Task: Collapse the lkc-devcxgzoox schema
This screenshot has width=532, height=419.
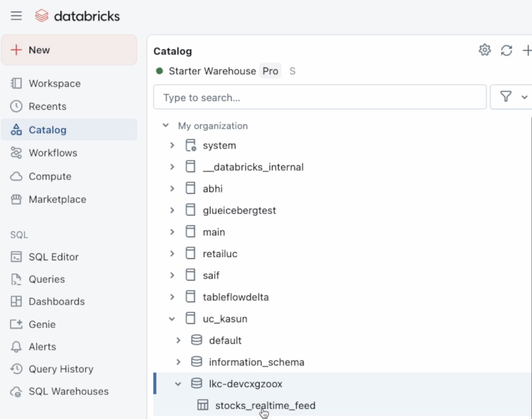Action: coord(178,384)
